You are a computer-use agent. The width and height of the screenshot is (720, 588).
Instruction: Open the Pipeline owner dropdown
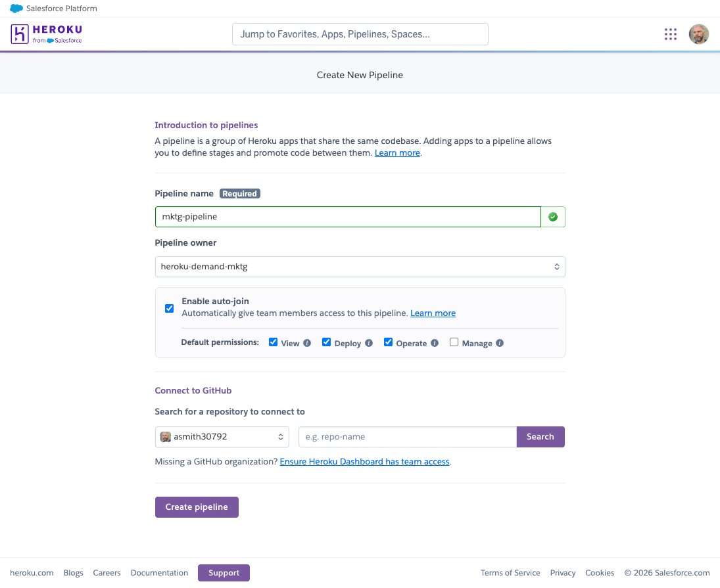(360, 267)
